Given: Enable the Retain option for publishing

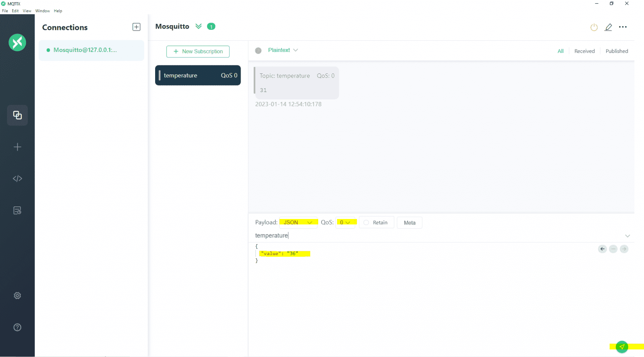Looking at the screenshot, I should [365, 222].
